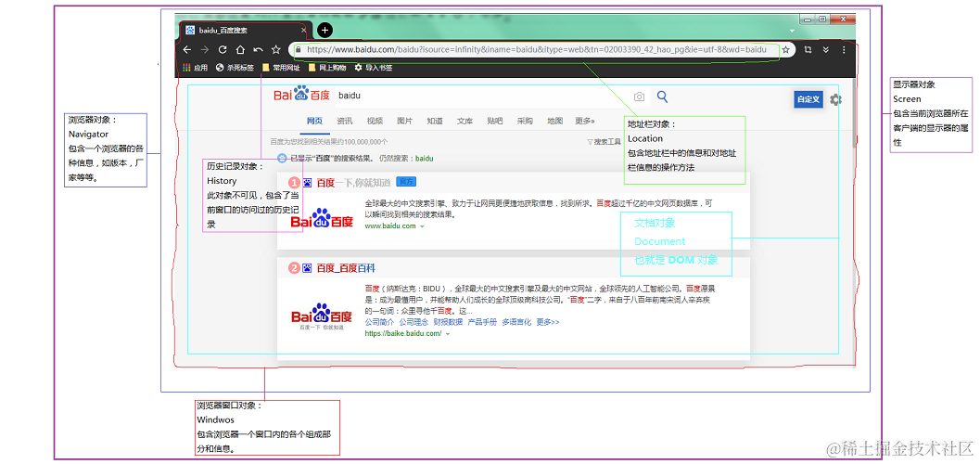Viewport: 980px width, 464px height.
Task: Open the https://baike.baidu.com/ link
Action: click(x=403, y=333)
